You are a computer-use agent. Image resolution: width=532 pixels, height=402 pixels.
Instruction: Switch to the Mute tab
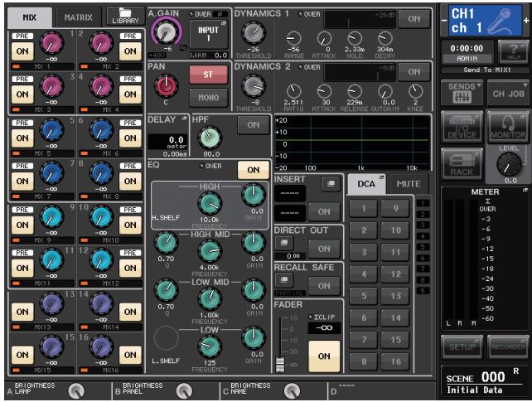point(409,184)
